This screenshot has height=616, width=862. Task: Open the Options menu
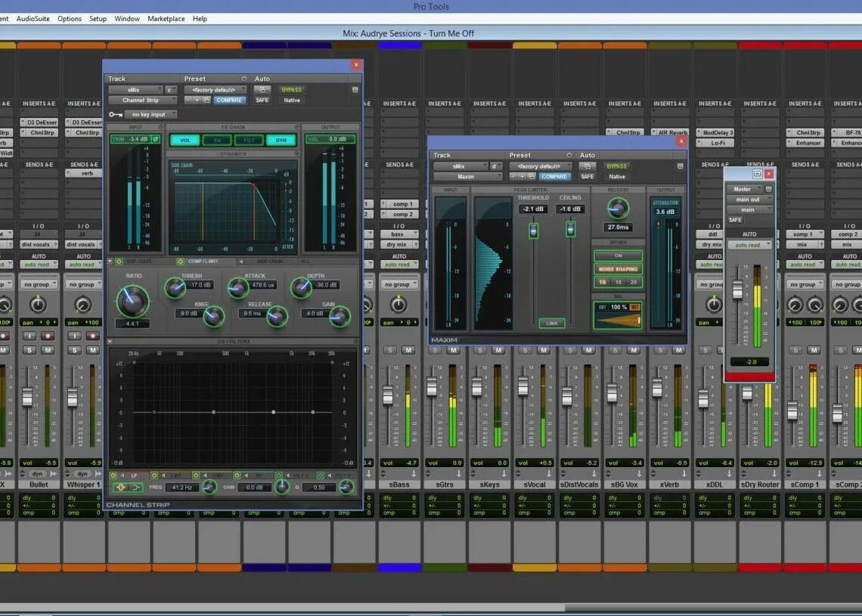pos(70,19)
